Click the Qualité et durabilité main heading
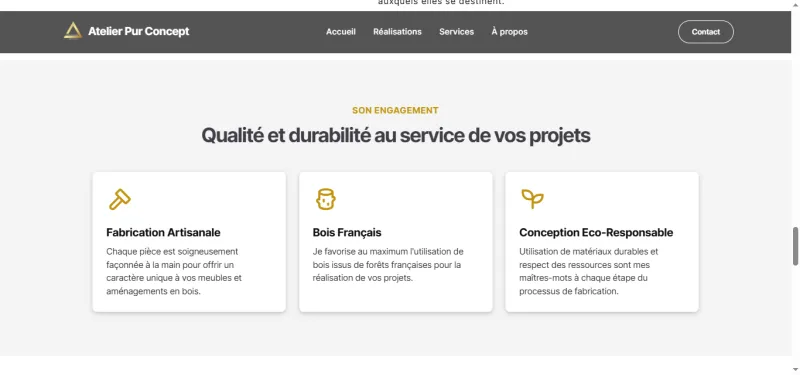The height and width of the screenshot is (375, 800). 395,136
